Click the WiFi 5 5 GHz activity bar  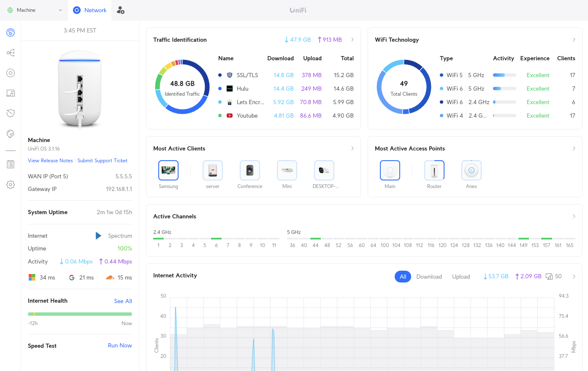tap(504, 75)
